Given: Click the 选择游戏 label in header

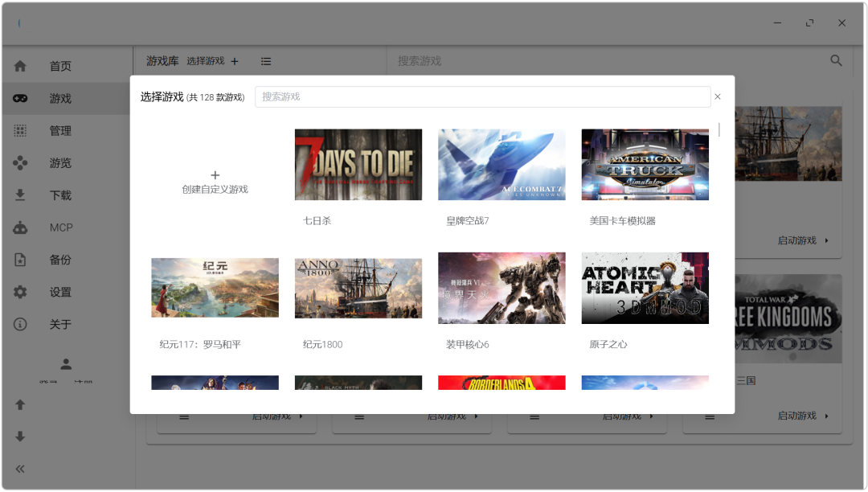Looking at the screenshot, I should (x=206, y=61).
